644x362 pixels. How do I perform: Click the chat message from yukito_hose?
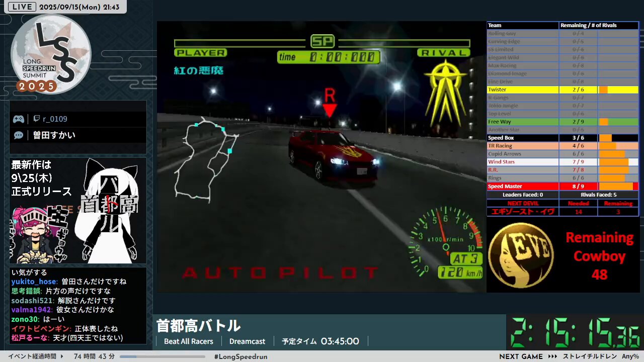coord(69,282)
